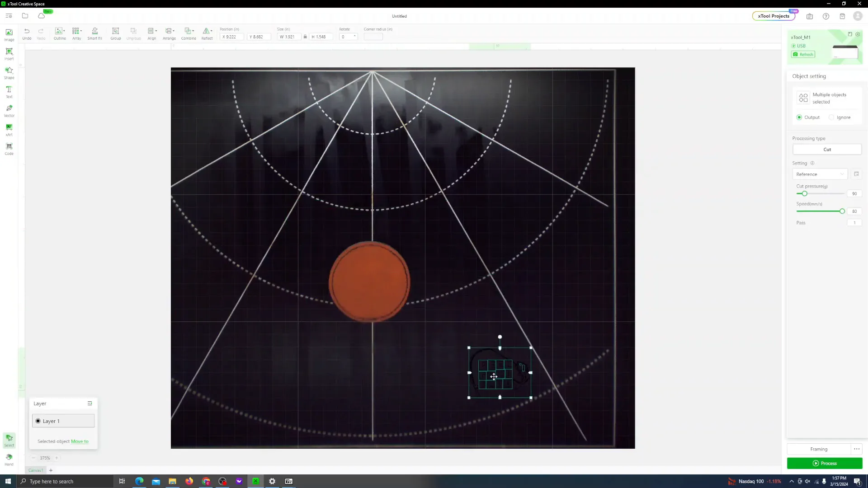Expand the Reference setting dropdown
868x488 pixels.
(820, 174)
